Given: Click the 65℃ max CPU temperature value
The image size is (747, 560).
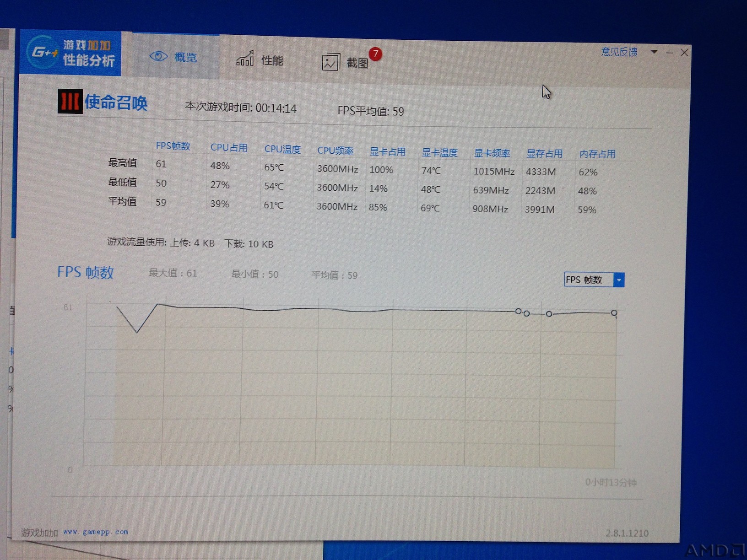Looking at the screenshot, I should pyautogui.click(x=274, y=167).
